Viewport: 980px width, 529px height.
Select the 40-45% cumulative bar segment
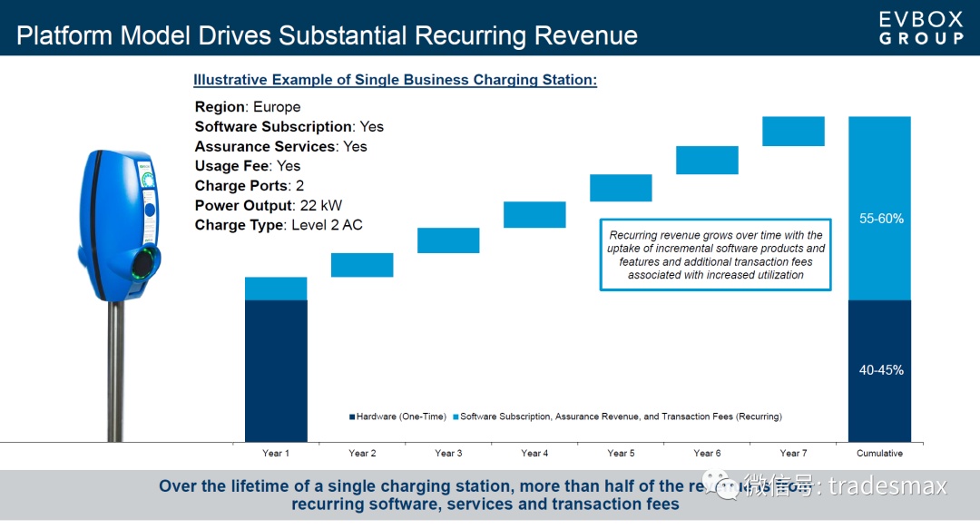point(879,370)
